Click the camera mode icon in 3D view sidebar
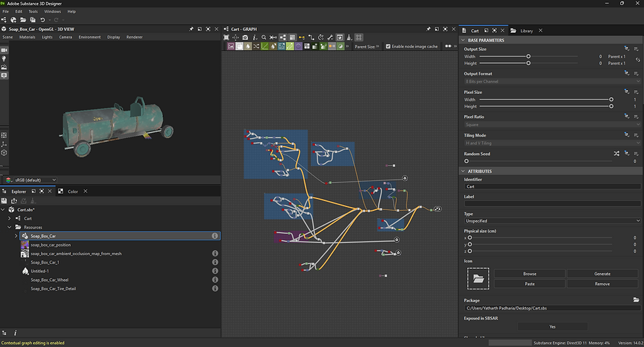The width and height of the screenshot is (644, 347). coord(4,50)
